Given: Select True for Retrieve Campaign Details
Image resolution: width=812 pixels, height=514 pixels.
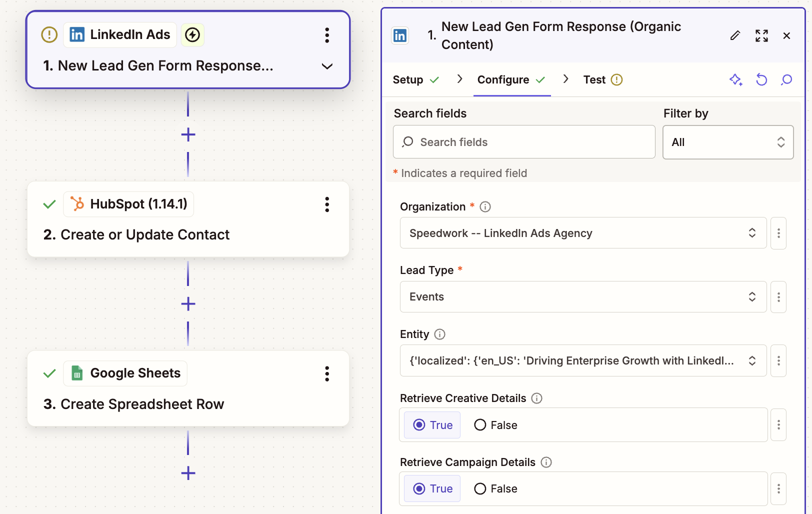Looking at the screenshot, I should [x=432, y=488].
